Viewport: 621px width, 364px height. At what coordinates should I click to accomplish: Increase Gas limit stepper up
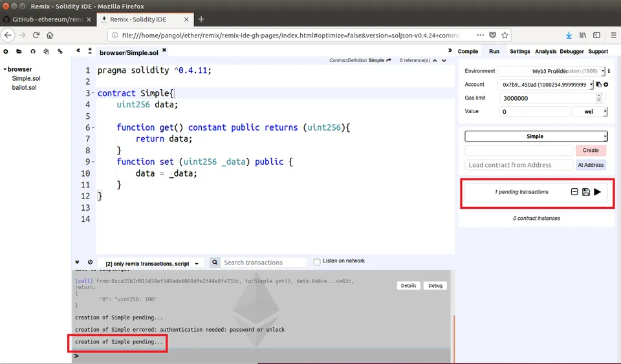[599, 95]
